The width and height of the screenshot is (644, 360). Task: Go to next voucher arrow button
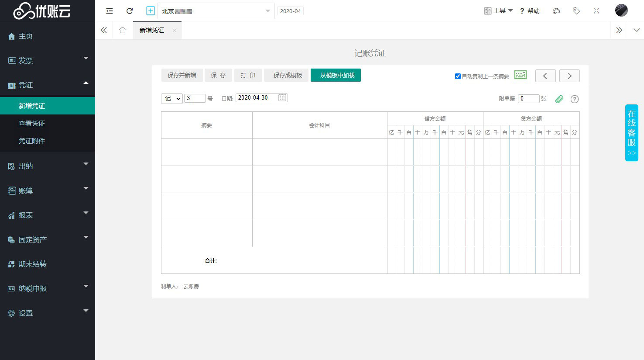(569, 76)
